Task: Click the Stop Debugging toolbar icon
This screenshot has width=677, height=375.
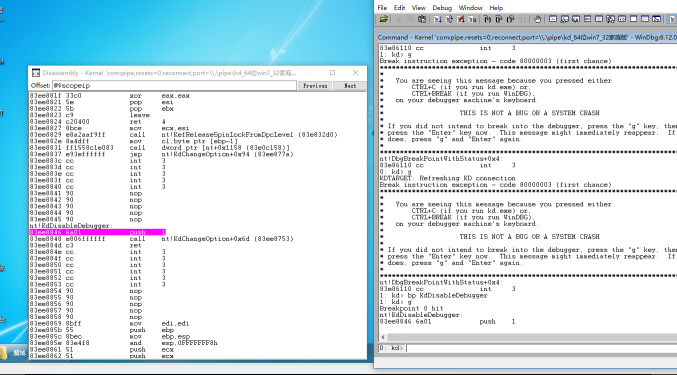Action: coord(461,19)
